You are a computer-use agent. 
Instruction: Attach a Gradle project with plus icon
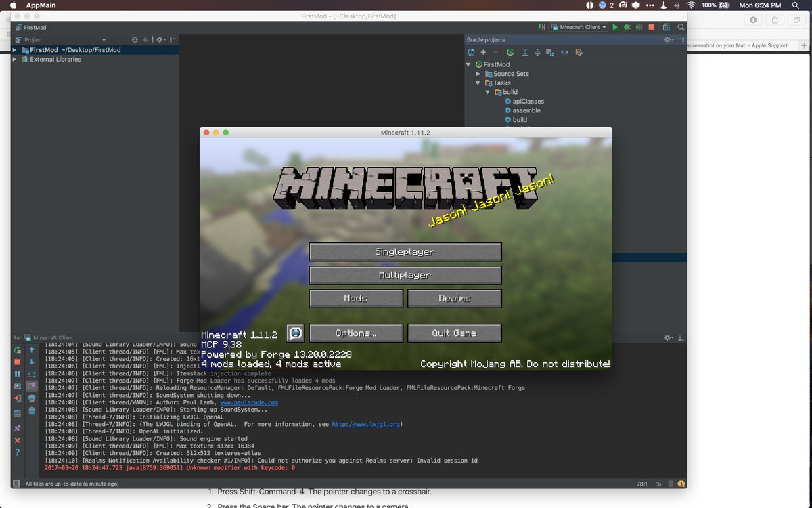click(483, 52)
